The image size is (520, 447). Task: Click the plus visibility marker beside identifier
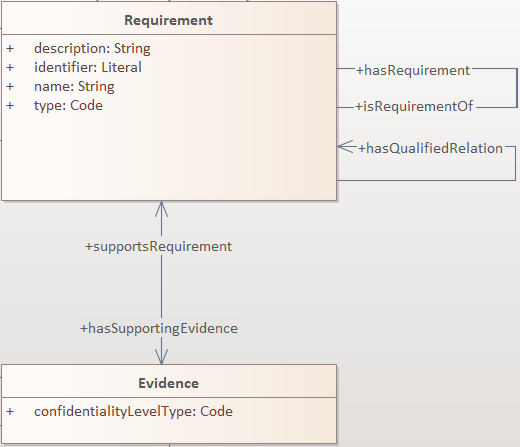pos(10,68)
